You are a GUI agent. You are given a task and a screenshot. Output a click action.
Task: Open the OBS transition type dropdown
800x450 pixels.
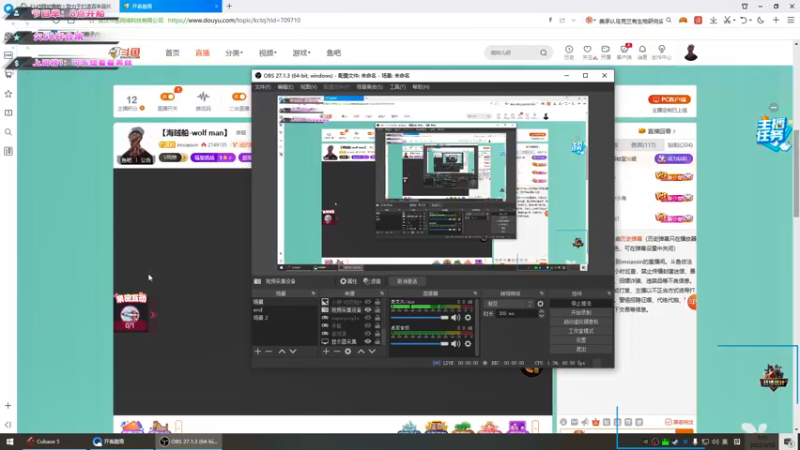pyautogui.click(x=508, y=304)
